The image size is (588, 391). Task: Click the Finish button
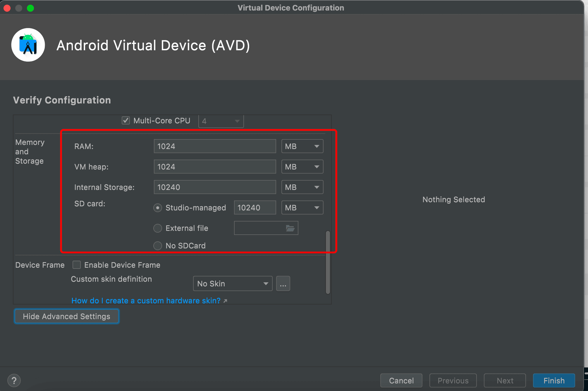[554, 380]
